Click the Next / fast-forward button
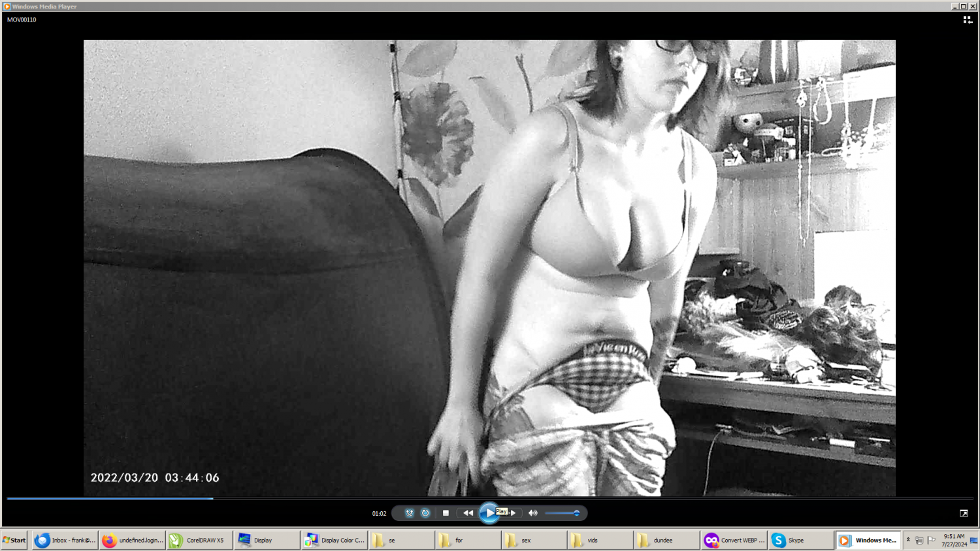This screenshot has width=980, height=551. tap(513, 513)
